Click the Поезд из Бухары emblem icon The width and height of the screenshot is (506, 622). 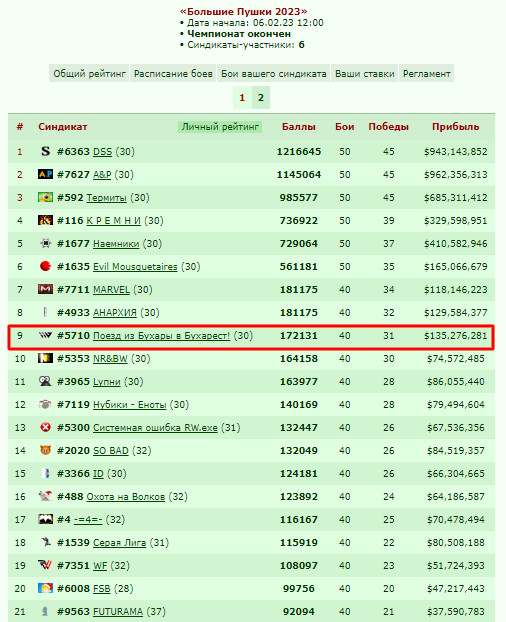46,335
